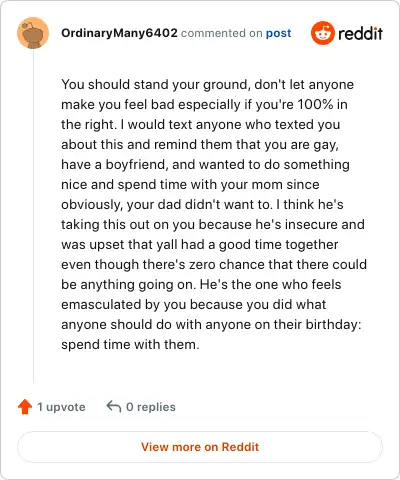Open OrdinaryMany6402's avatar image

tap(33, 33)
